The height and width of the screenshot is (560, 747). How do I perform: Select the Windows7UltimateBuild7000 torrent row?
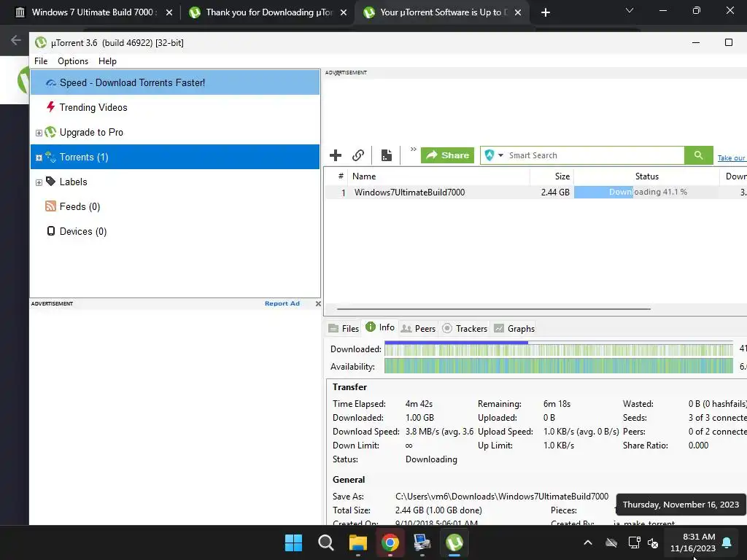click(536, 192)
